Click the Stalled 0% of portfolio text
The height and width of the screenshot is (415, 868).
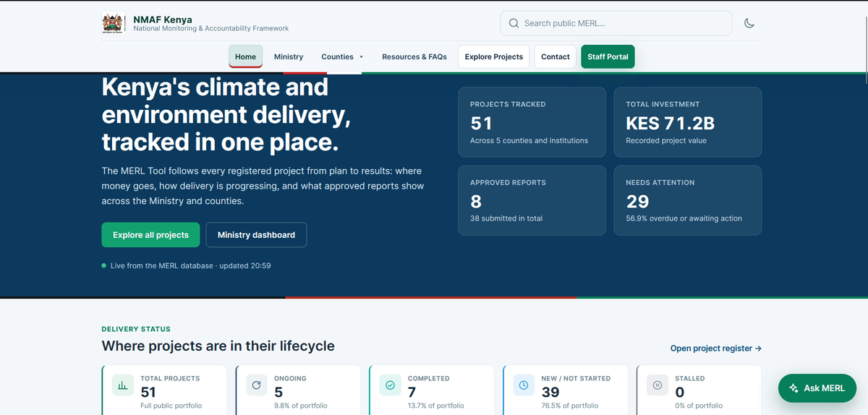pyautogui.click(x=699, y=406)
